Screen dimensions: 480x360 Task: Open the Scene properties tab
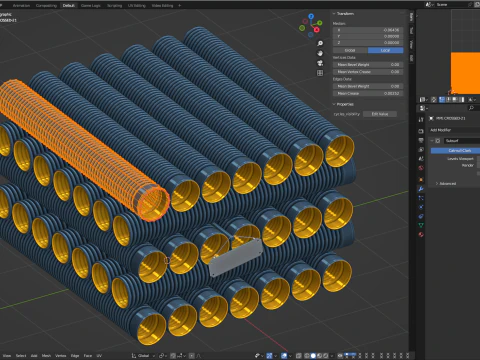click(421, 159)
